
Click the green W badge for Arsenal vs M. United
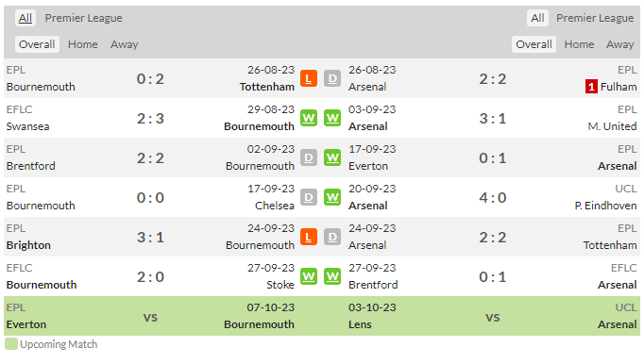332,118
